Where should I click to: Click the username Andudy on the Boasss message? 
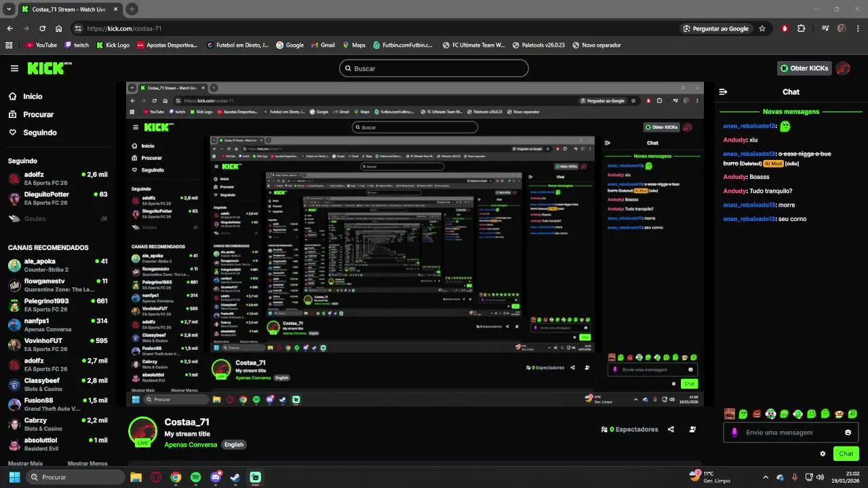735,177
